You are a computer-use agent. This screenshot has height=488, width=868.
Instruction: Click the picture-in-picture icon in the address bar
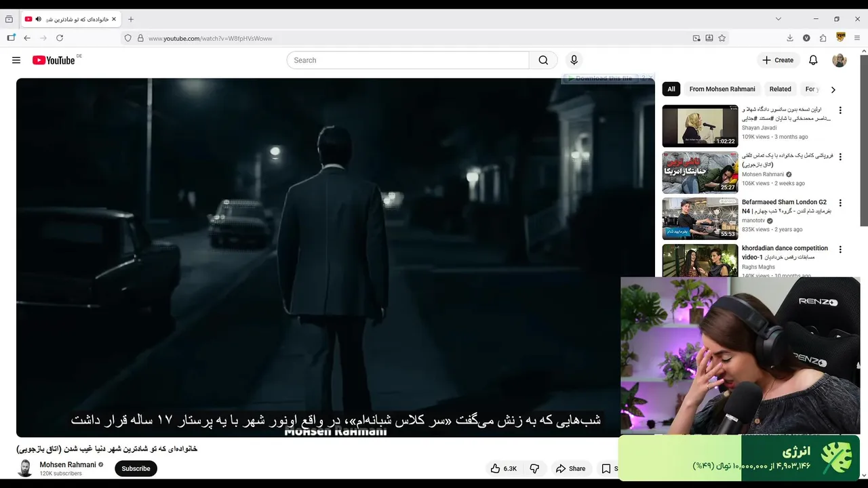tap(696, 38)
